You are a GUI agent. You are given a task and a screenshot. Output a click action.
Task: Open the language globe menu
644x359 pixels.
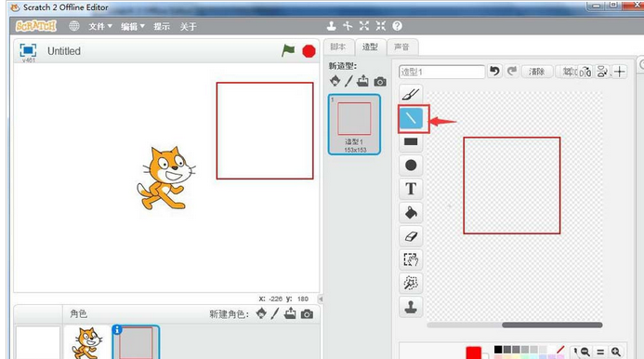(x=74, y=26)
